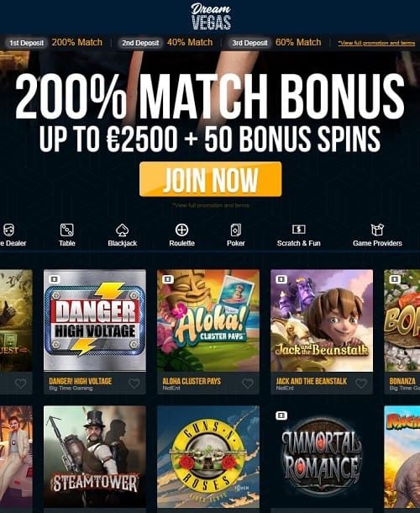Select the 1st Deposit offer tab

pos(26,43)
